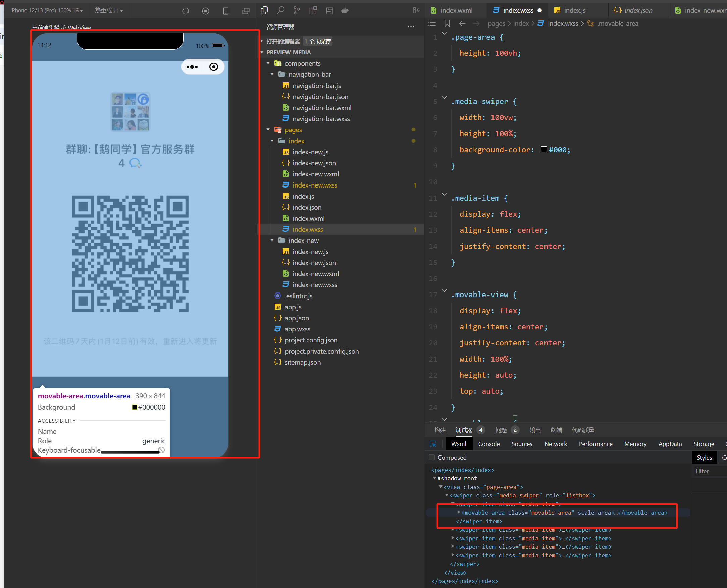Collapse the index-new folder
The height and width of the screenshot is (588, 727).
tap(272, 240)
